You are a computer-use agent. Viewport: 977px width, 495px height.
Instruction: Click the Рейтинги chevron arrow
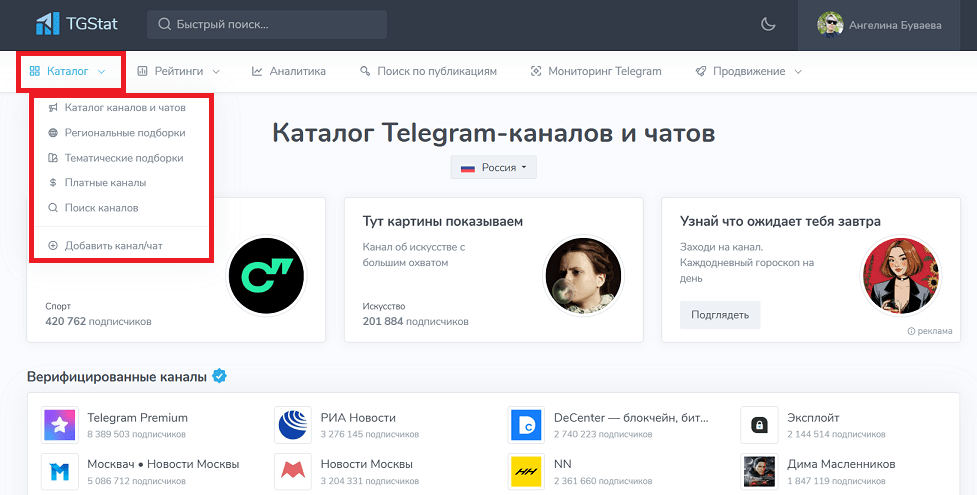[x=216, y=72]
